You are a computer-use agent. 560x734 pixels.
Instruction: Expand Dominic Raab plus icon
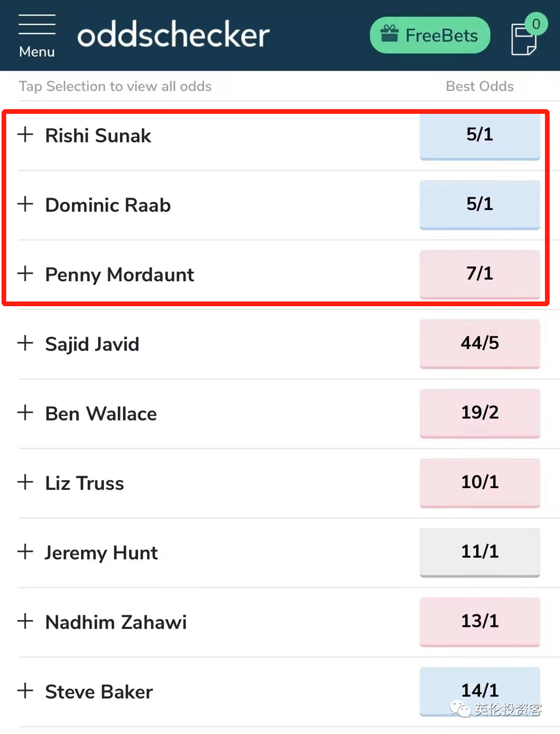(25, 204)
